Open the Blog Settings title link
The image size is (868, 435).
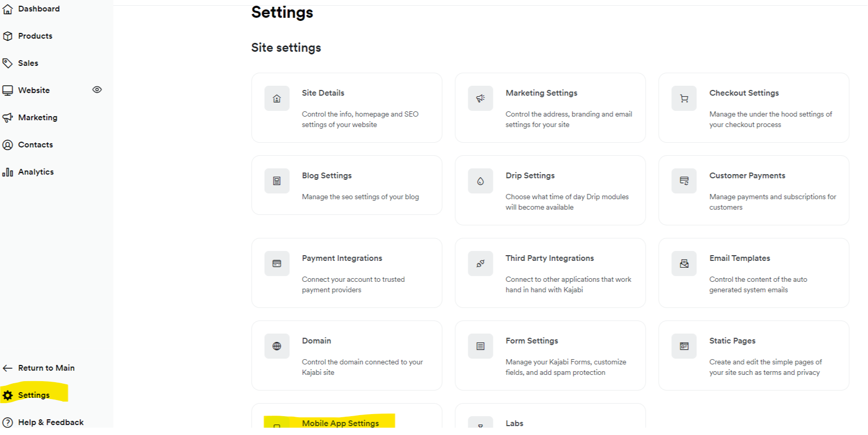click(326, 176)
